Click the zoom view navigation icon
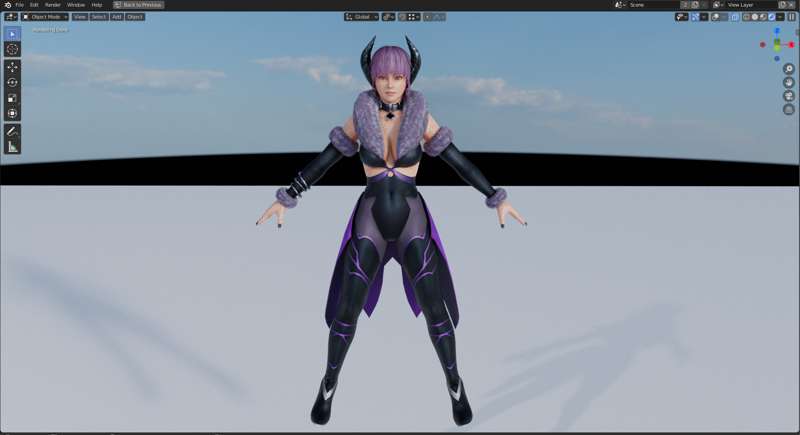The image size is (800, 435). tap(789, 69)
